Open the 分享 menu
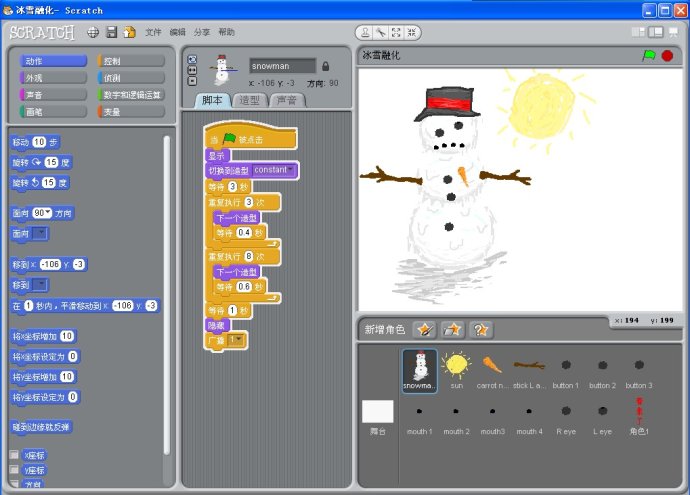690x495 pixels. click(202, 32)
